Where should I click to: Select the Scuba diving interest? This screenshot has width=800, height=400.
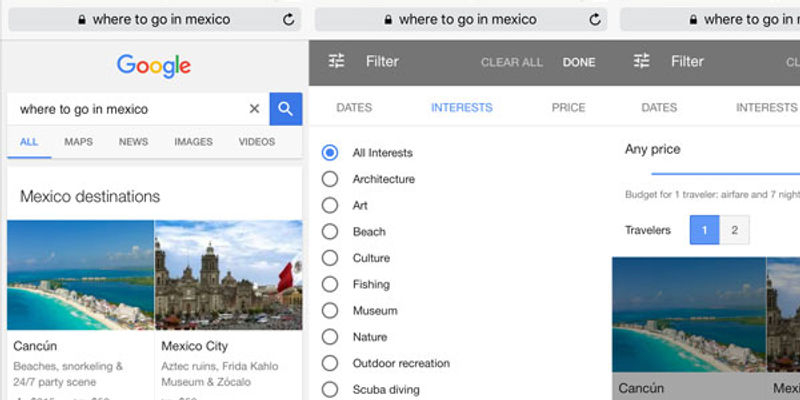[330, 389]
